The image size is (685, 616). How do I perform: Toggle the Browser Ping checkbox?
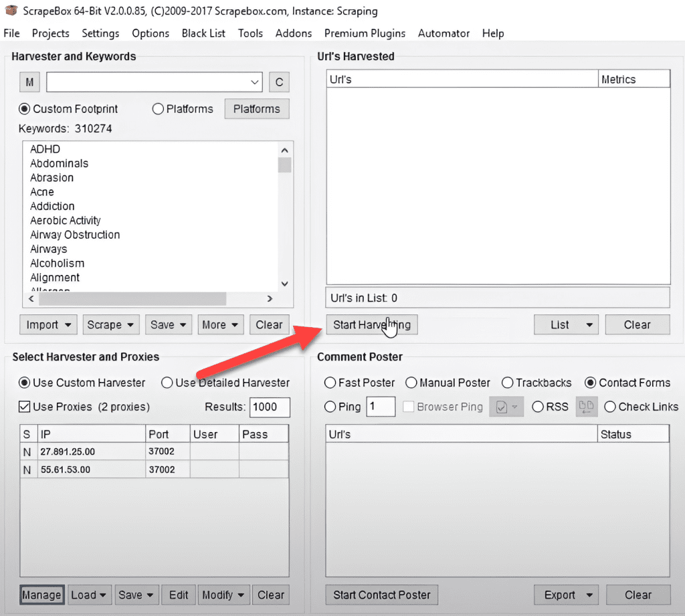(409, 407)
